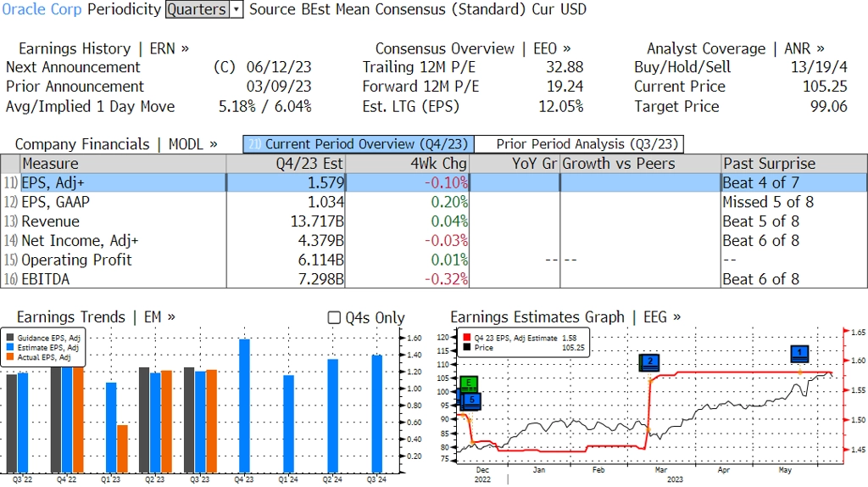Click the Avg/Implied move value 5.18% / 6.04%
The height and width of the screenshot is (487, 868).
(265, 107)
